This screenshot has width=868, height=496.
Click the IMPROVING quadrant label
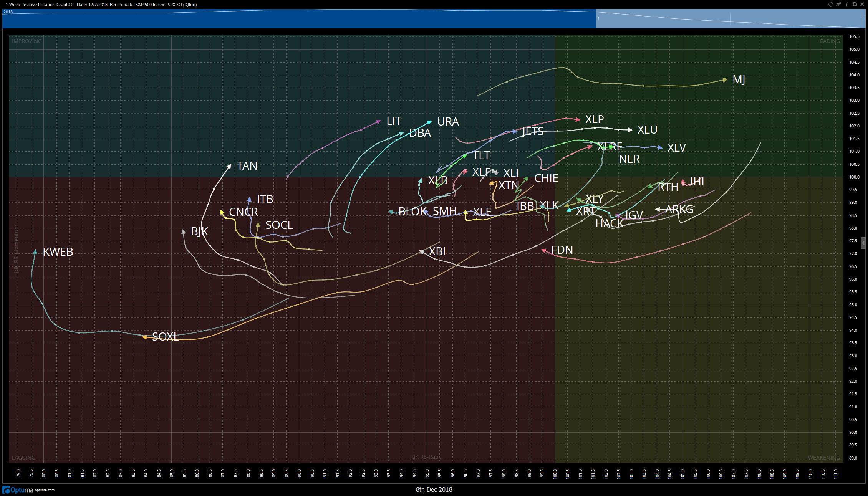(27, 41)
